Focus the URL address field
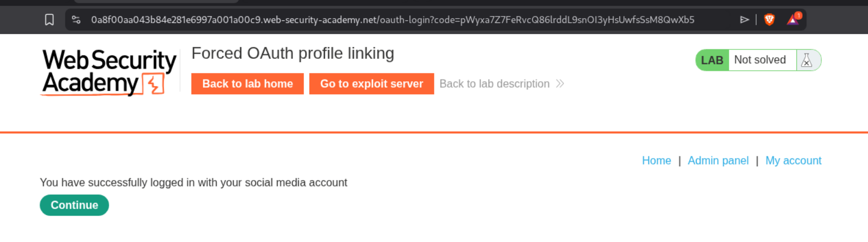The height and width of the screenshot is (242, 868). (x=392, y=20)
